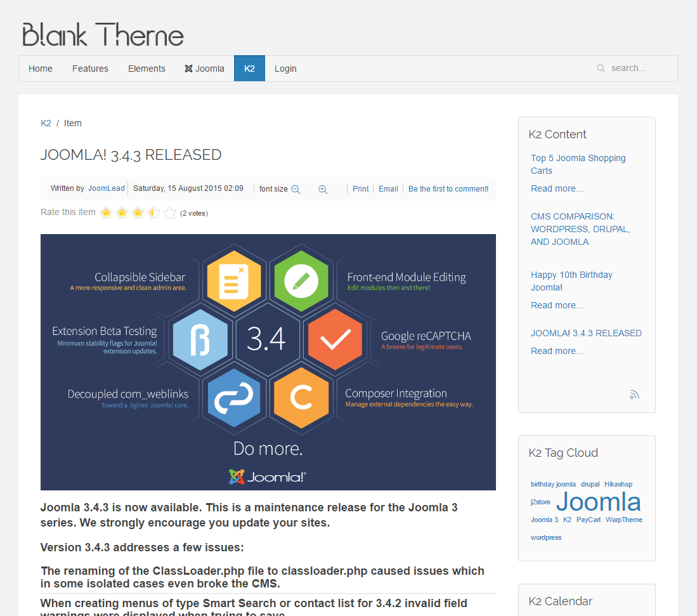Switch to the K2 tab in navigation
The width and height of the screenshot is (697, 616).
click(x=249, y=68)
